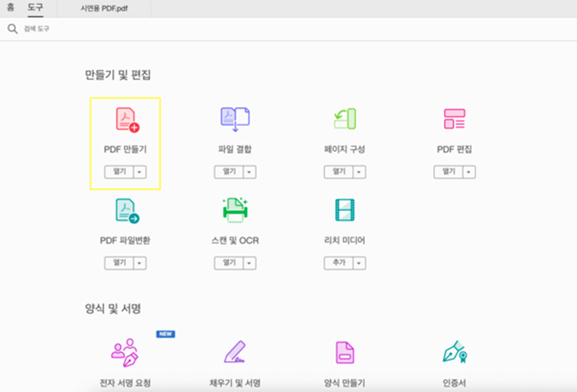Click the 양식 및 서명 section heading

(113, 308)
